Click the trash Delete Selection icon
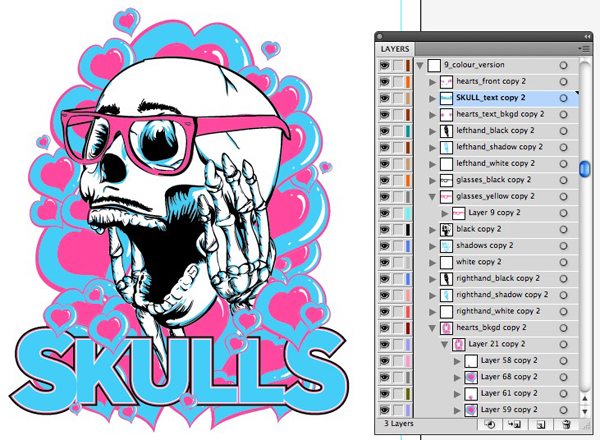 pos(567,424)
